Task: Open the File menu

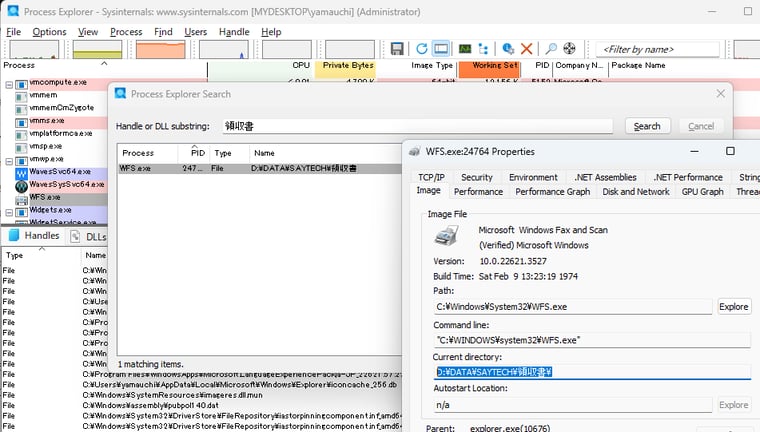Action: (14, 32)
